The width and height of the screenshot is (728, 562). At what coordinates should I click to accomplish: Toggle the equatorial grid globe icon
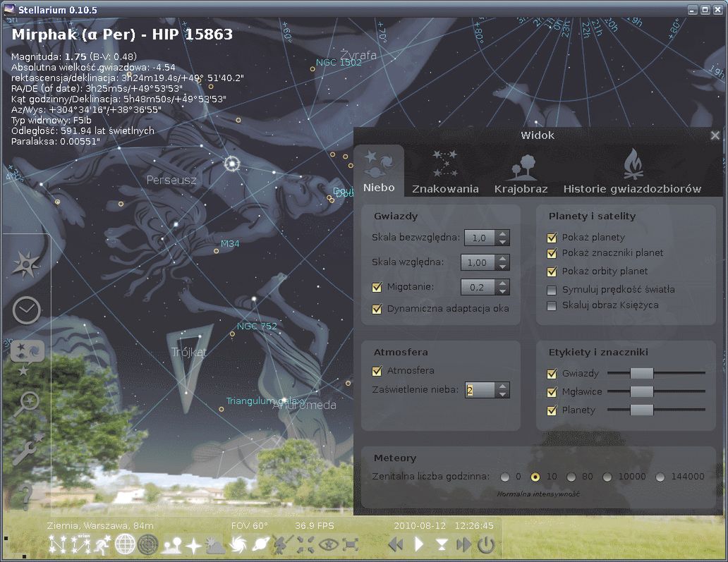125,544
